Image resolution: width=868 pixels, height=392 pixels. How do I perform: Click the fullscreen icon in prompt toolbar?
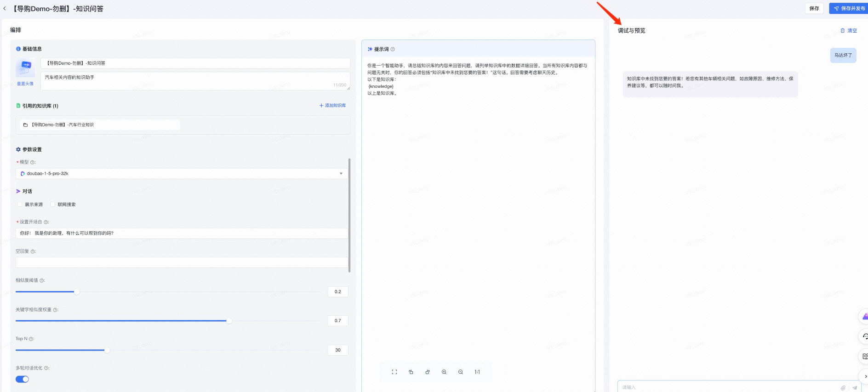click(x=394, y=372)
